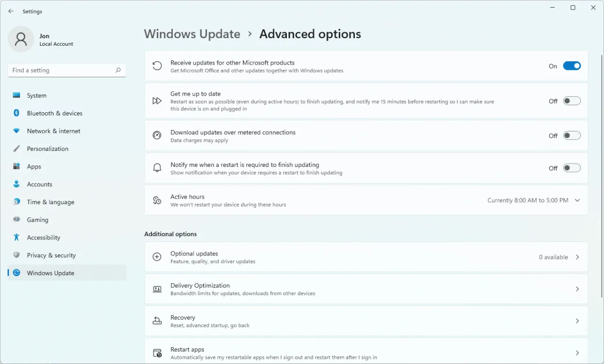The width and height of the screenshot is (604, 364).
Task: Click the Jon account avatar
Action: [x=21, y=39]
